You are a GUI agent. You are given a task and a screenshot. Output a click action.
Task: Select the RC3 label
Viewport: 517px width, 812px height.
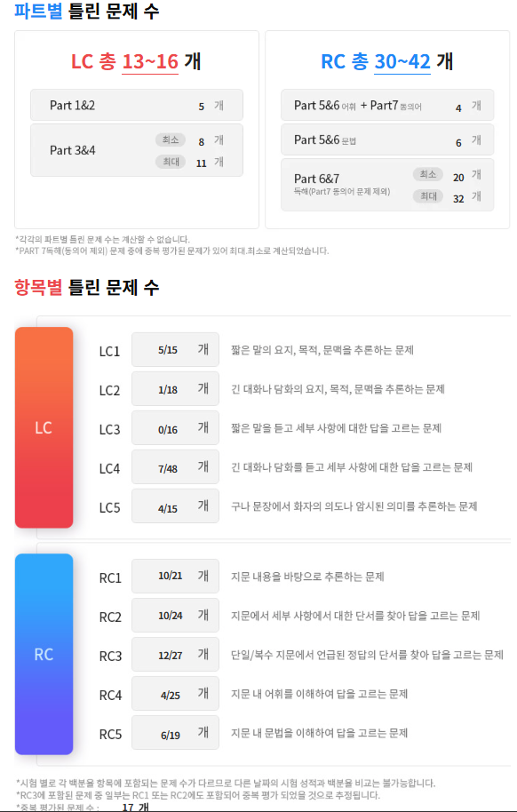110,657
